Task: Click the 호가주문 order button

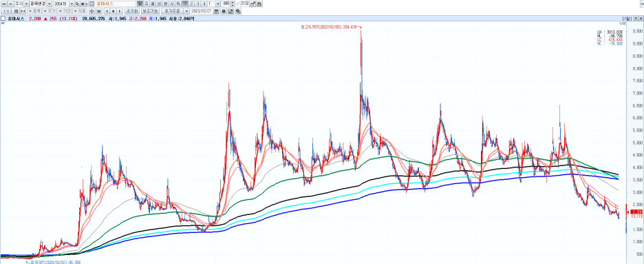Action: (172, 11)
